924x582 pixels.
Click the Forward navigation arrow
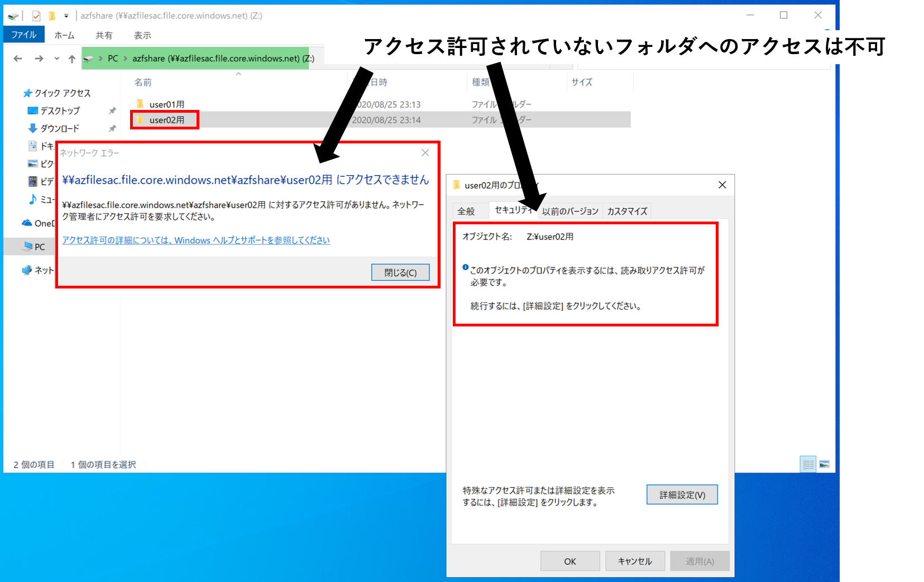(x=39, y=59)
